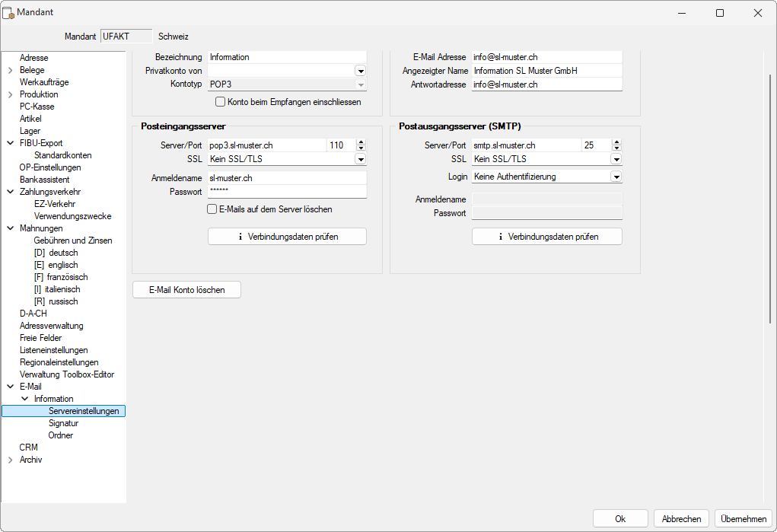The image size is (777, 532).
Task: Open Ordner under Information
Action: point(61,435)
